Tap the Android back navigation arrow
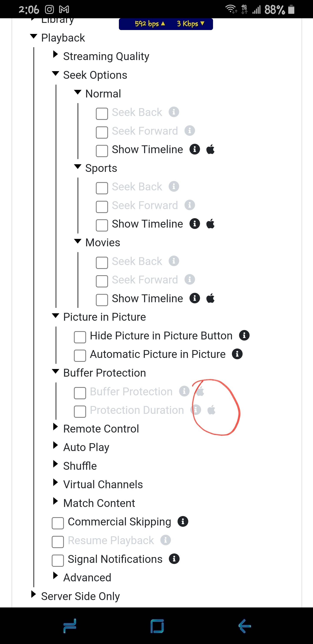The image size is (313, 644). pos(244,626)
